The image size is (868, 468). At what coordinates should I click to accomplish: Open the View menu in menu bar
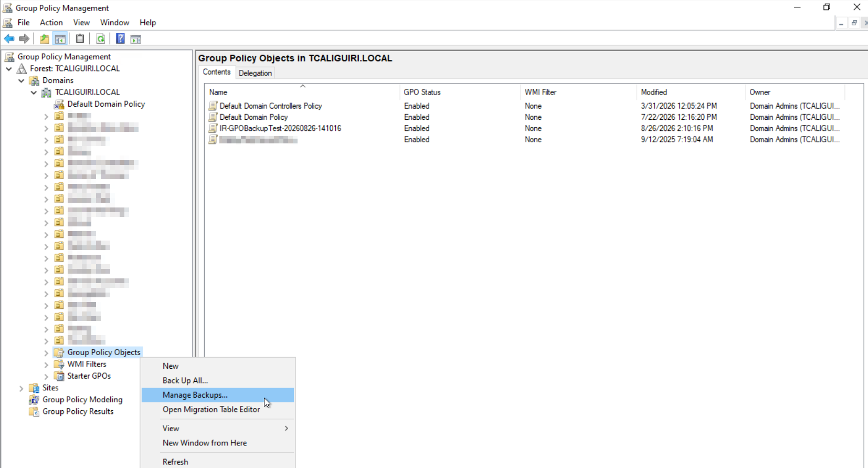(81, 23)
